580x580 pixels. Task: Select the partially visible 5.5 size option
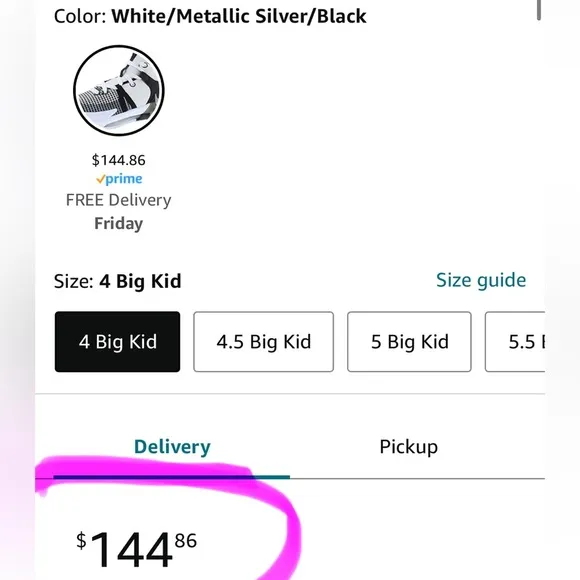coord(515,342)
